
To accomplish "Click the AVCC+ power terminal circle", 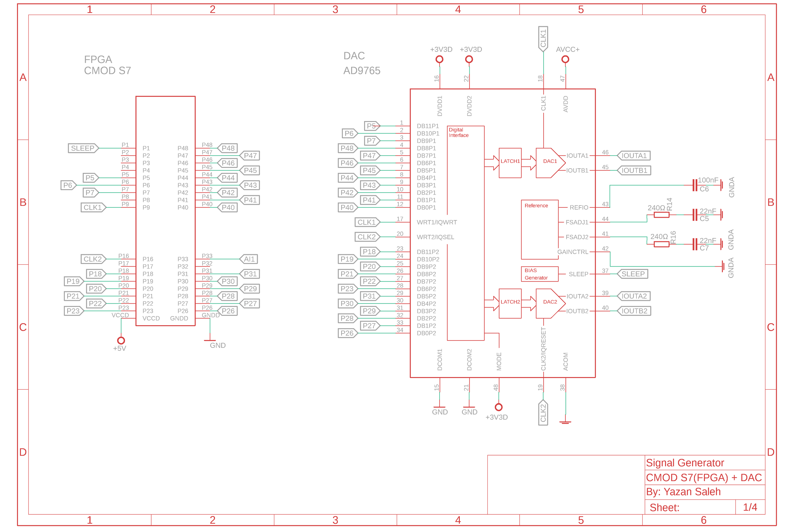I will click(x=565, y=60).
